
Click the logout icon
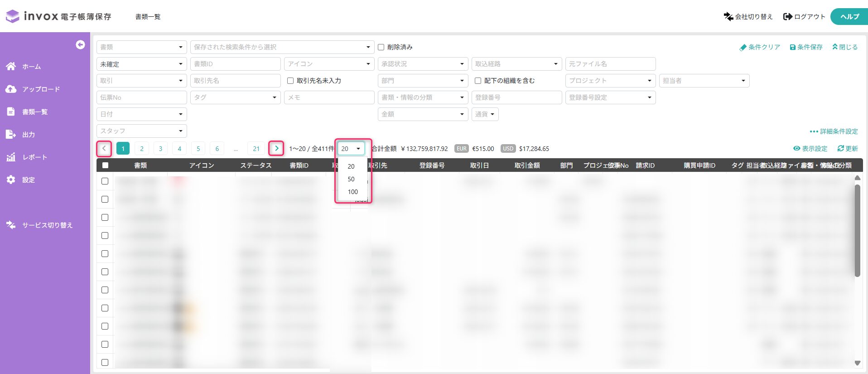click(788, 17)
